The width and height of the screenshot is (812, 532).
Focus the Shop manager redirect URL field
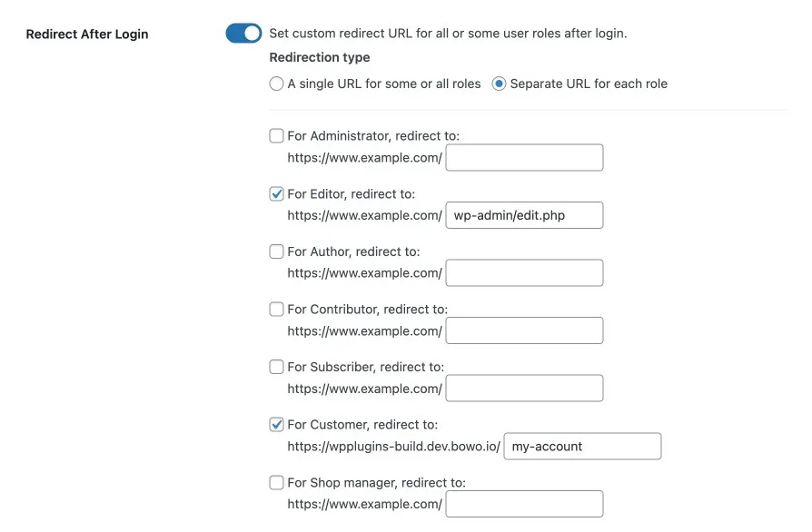[524, 504]
